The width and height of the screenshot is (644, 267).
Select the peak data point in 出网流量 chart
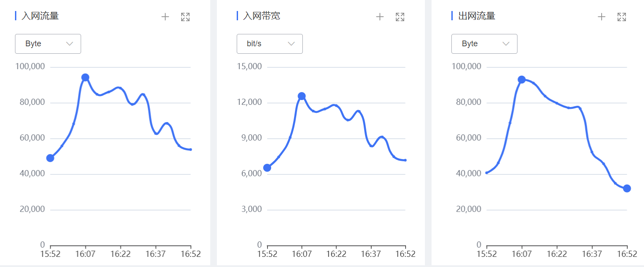521,80
